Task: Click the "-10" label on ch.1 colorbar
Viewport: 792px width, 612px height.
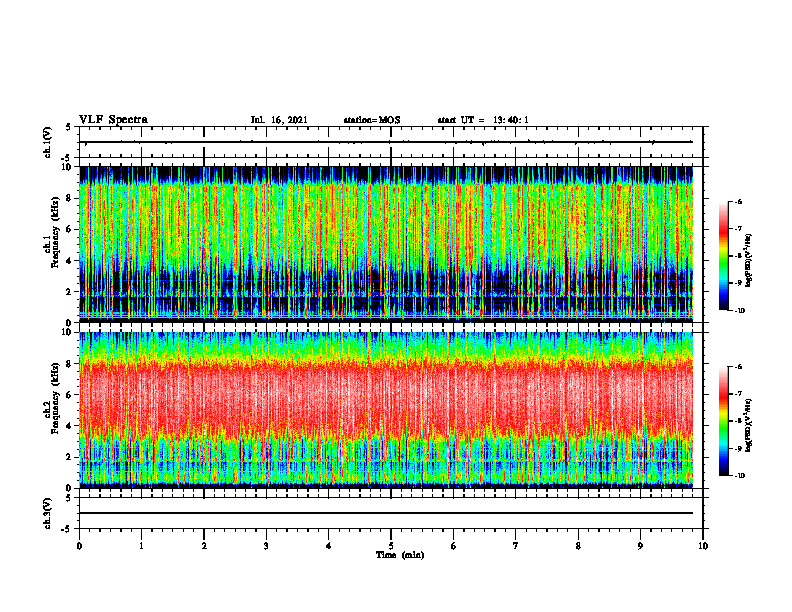Action: [x=739, y=311]
